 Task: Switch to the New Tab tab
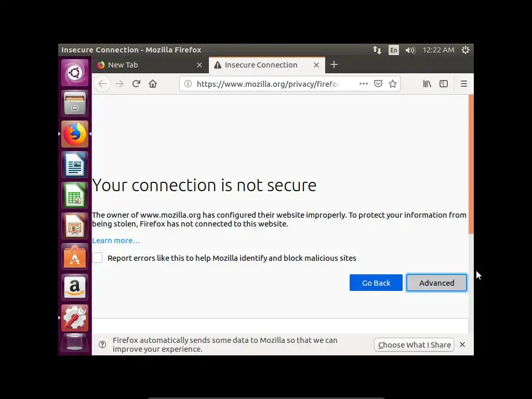click(x=151, y=65)
